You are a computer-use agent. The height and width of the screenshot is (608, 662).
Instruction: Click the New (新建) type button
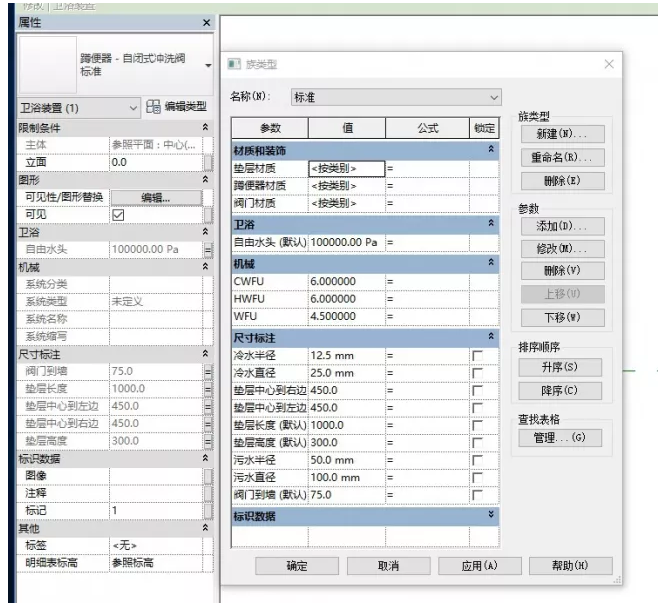560,134
